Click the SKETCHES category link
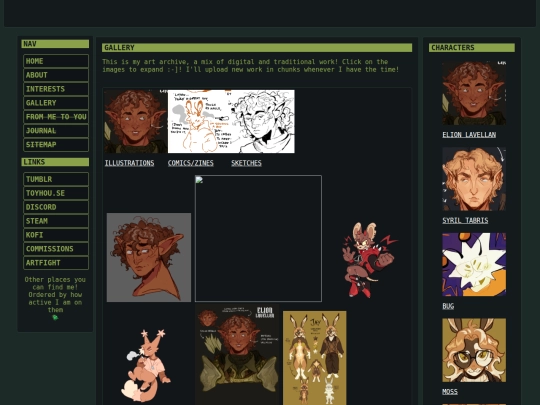This screenshot has width=540, height=405. point(246,163)
